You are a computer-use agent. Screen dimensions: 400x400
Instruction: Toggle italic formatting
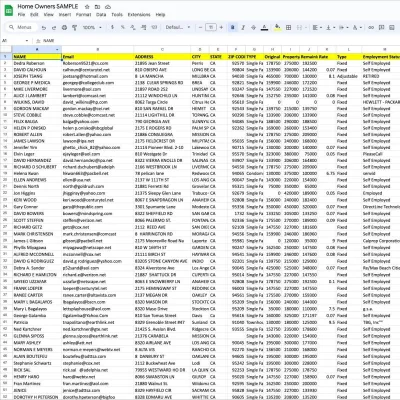243,27
